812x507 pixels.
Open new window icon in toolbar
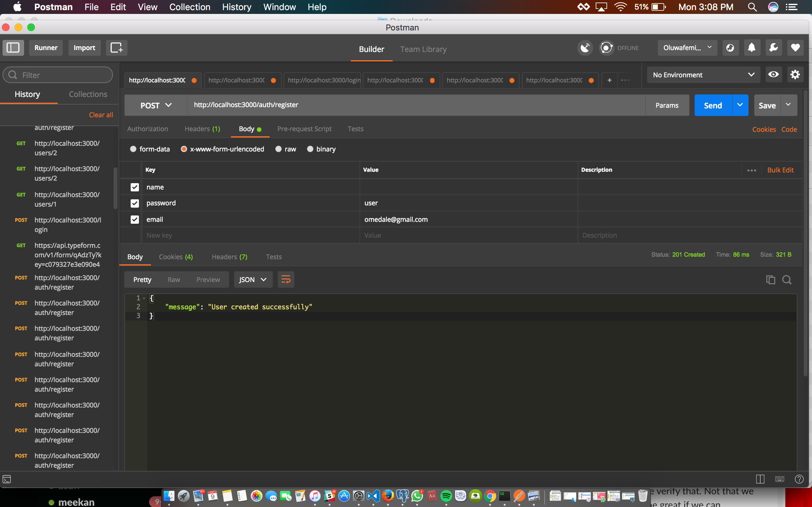(116, 48)
